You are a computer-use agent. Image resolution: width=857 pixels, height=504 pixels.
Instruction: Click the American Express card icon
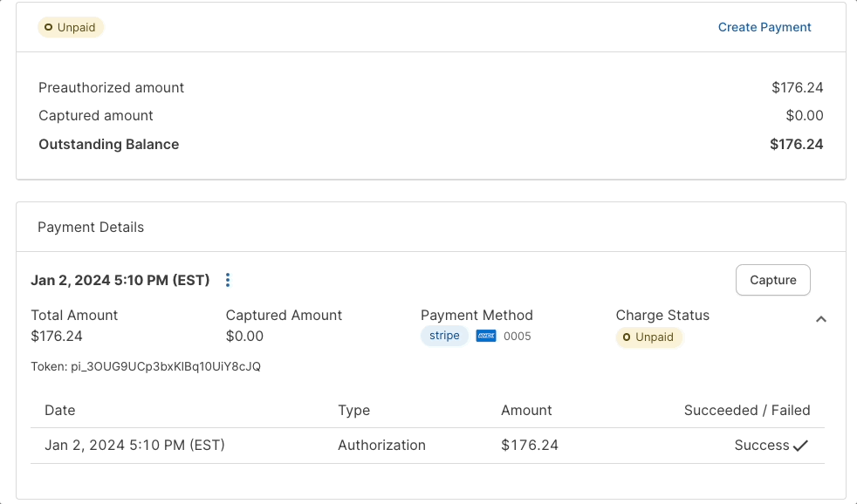(486, 336)
